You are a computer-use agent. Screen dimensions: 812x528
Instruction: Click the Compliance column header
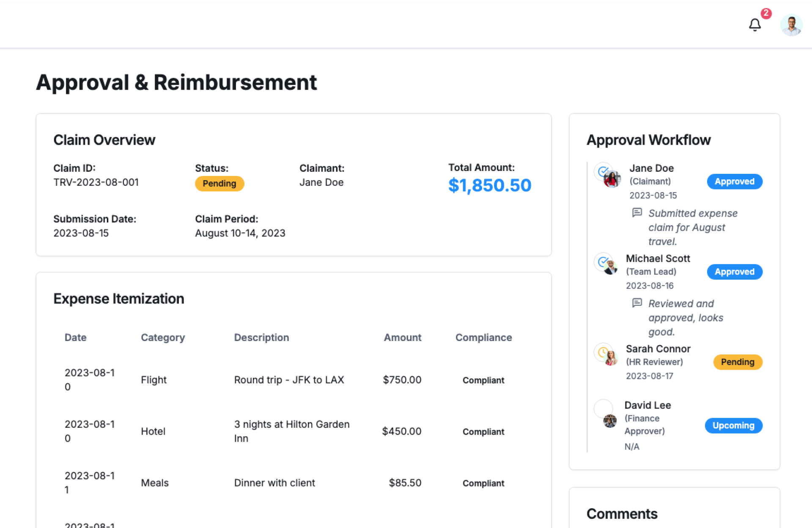(x=483, y=338)
